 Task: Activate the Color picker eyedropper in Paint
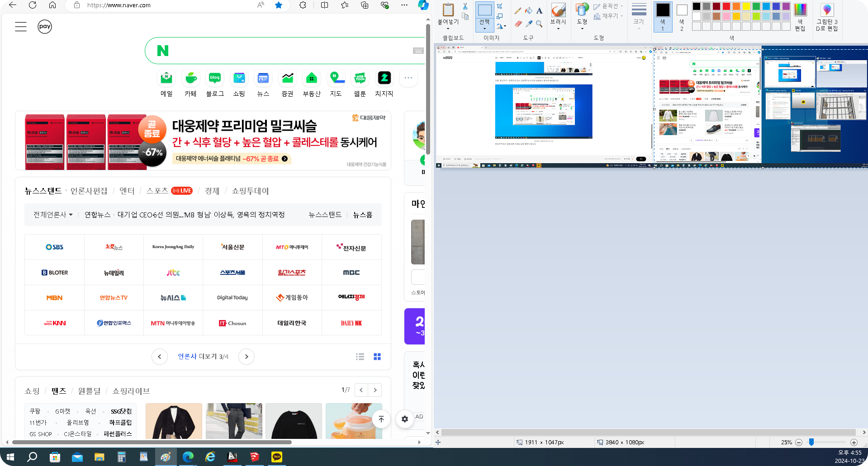tap(529, 24)
